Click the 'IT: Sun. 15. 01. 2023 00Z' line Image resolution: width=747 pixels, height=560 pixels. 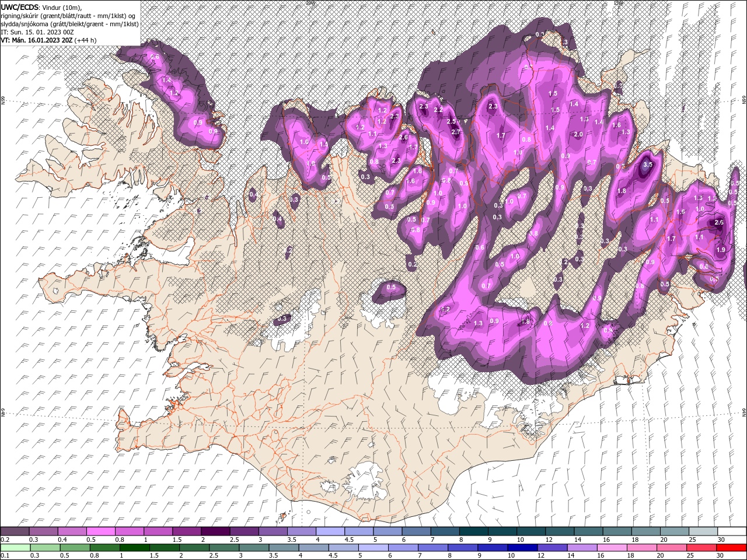click(36, 32)
